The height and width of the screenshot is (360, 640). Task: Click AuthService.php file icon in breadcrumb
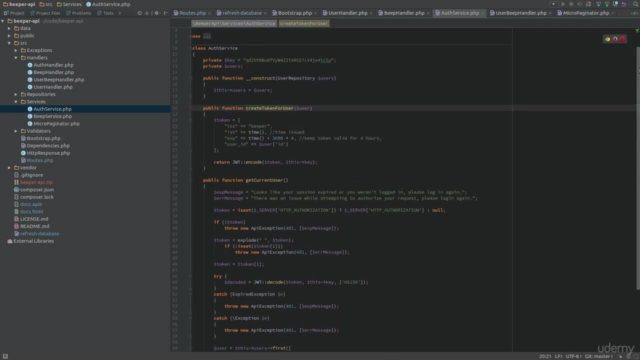click(89, 4)
